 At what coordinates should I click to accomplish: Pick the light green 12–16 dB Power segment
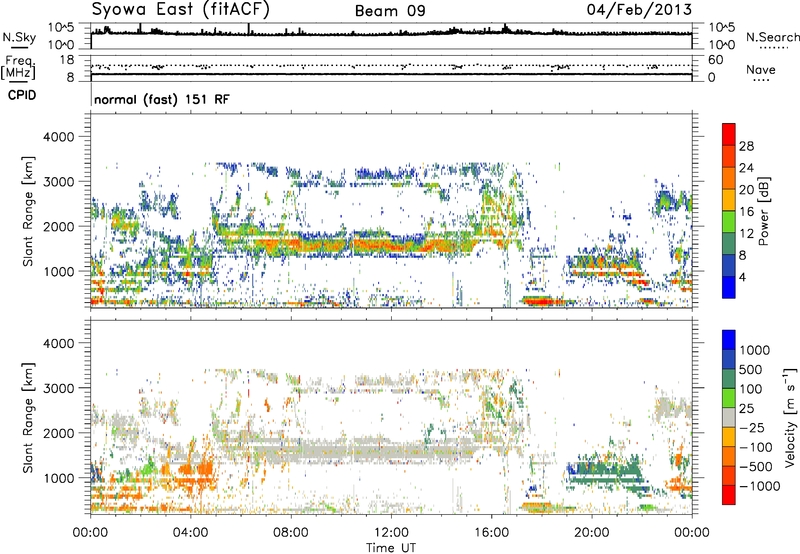(x=729, y=221)
